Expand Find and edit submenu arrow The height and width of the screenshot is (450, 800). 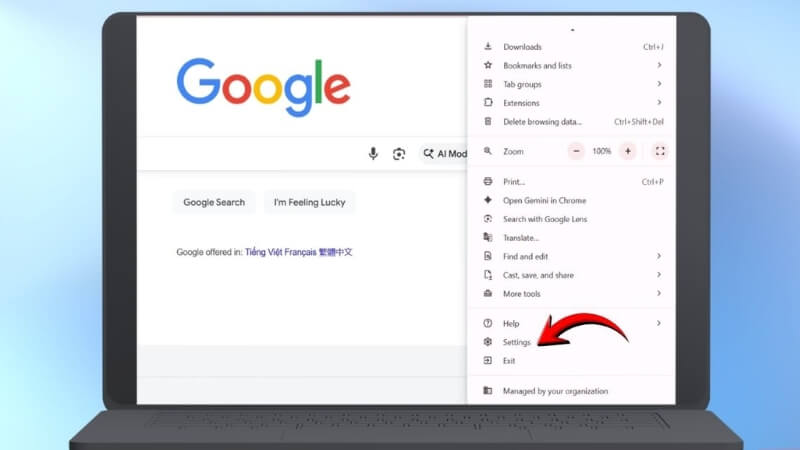659,256
